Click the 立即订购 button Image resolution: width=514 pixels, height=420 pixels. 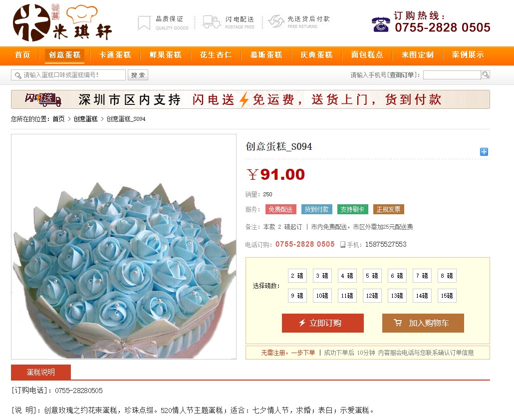point(323,323)
